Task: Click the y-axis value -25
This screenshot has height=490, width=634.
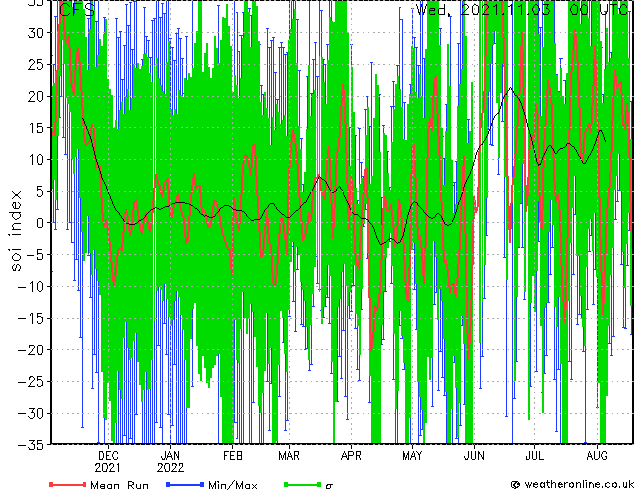Action: [x=32, y=381]
